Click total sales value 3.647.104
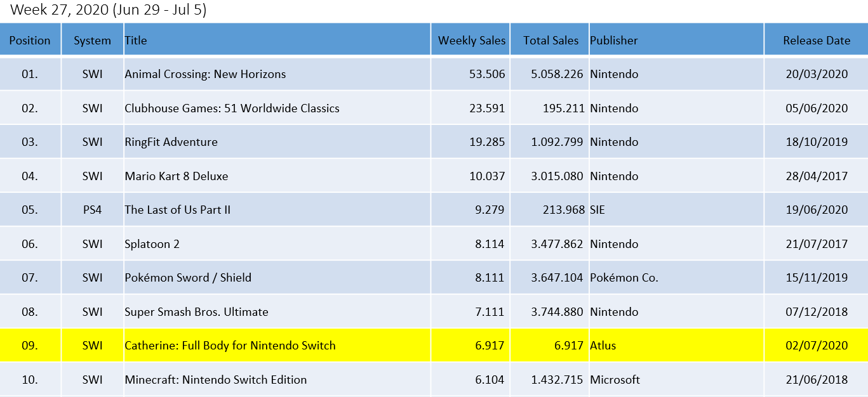The width and height of the screenshot is (868, 397). point(558,278)
